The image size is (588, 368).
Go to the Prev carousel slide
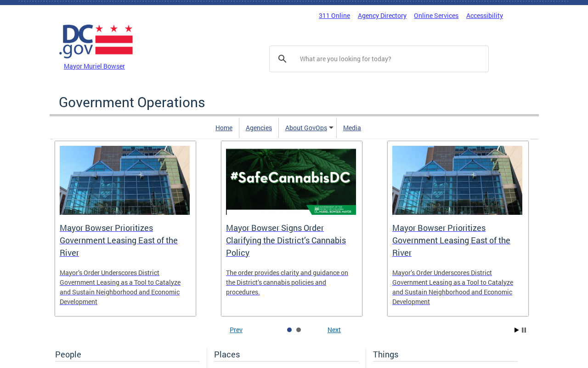tap(236, 330)
